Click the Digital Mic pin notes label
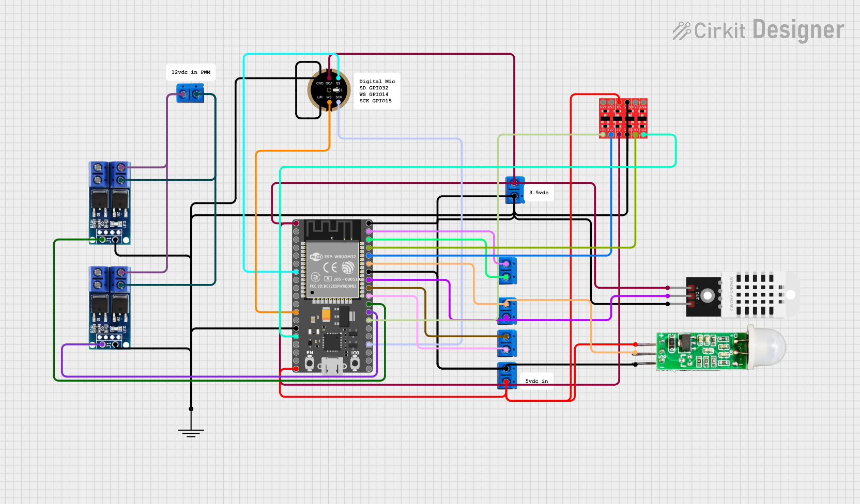This screenshot has width=860, height=504. 377,91
